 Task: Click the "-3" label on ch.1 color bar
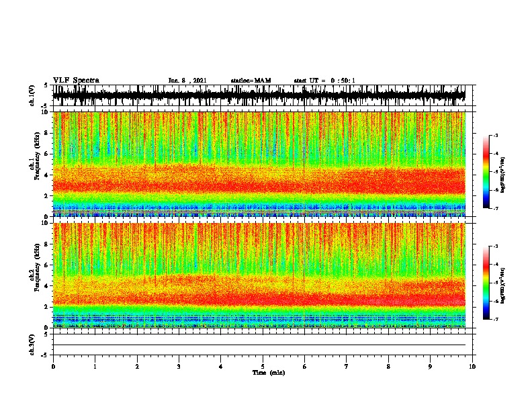495,135
